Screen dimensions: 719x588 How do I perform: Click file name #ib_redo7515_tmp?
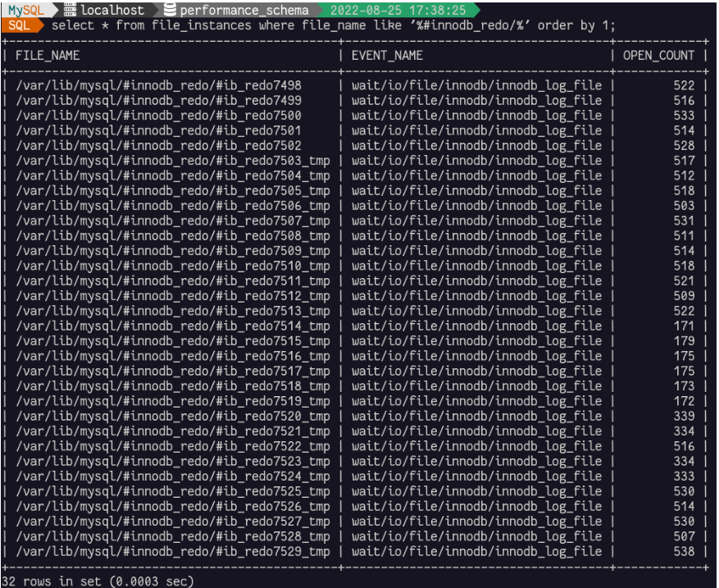coord(173,341)
